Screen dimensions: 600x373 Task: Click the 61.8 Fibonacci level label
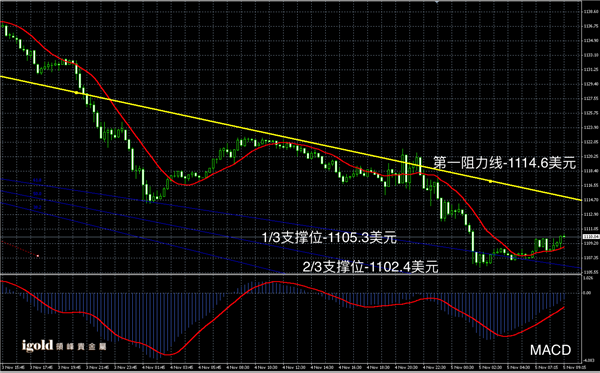click(x=37, y=180)
